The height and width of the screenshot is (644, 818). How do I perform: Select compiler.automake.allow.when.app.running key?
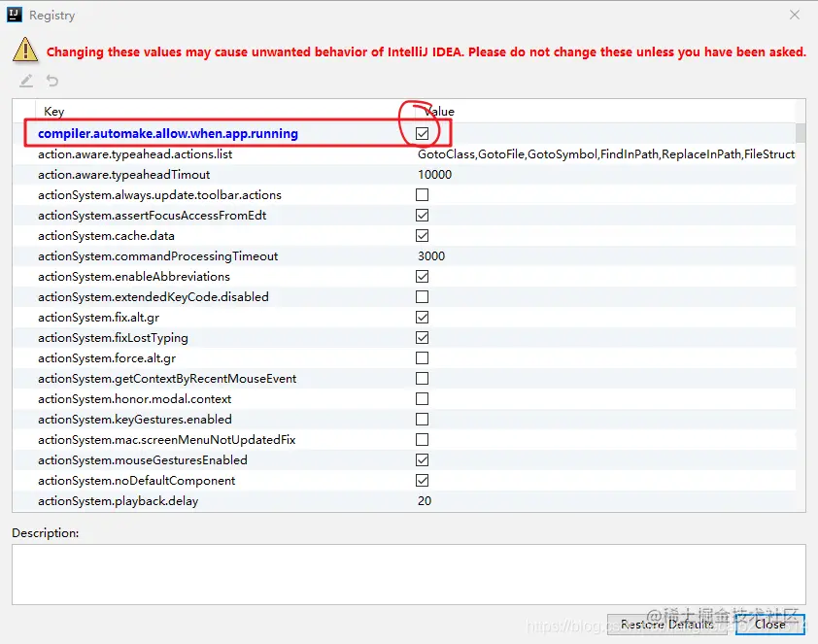[167, 133]
